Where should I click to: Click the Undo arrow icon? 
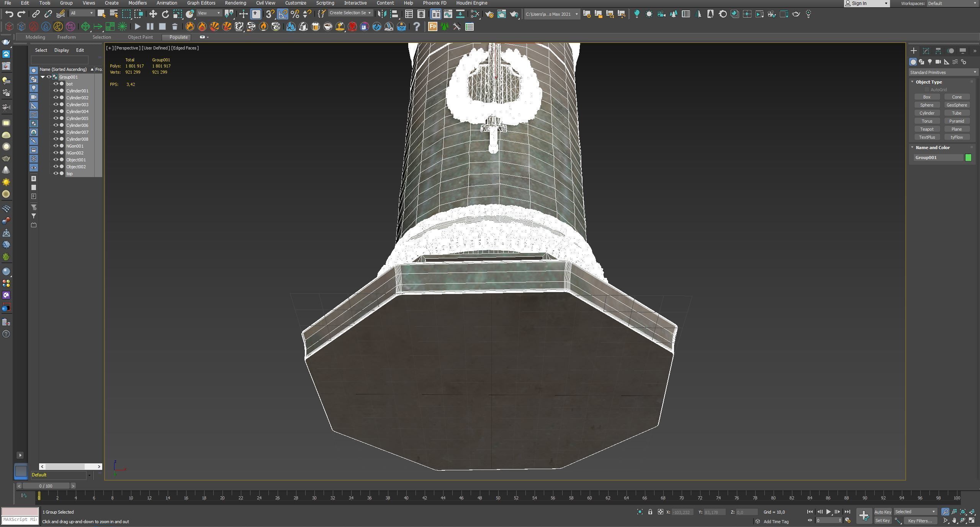click(9, 14)
